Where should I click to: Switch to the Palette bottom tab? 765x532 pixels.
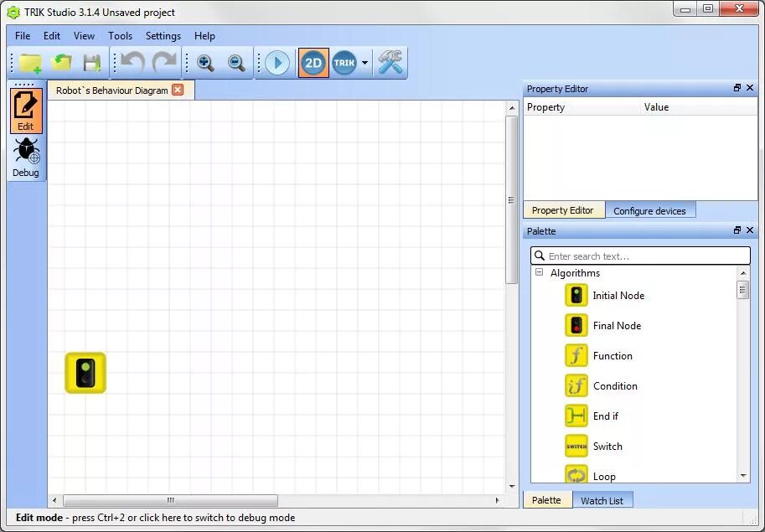pyautogui.click(x=547, y=500)
